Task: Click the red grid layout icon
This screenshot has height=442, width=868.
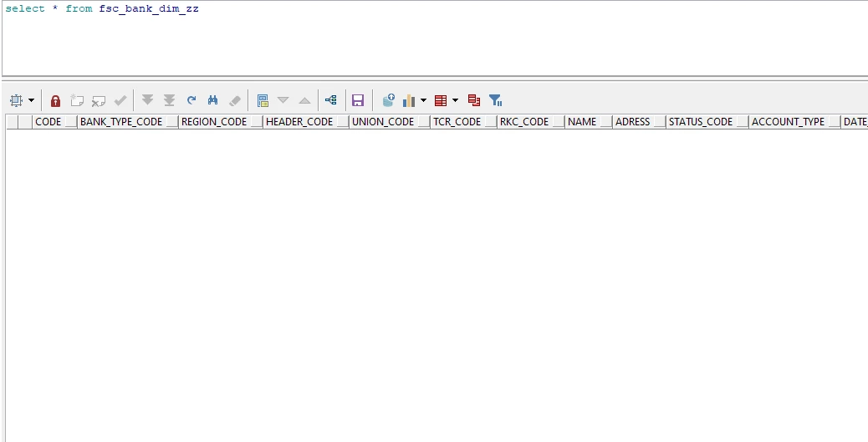Action: tap(441, 100)
